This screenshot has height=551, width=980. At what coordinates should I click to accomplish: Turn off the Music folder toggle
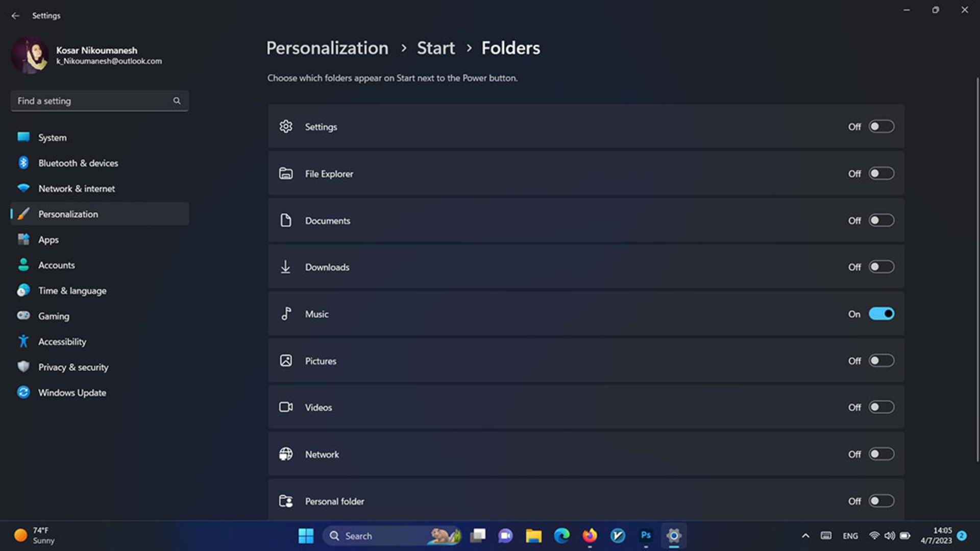click(x=881, y=314)
